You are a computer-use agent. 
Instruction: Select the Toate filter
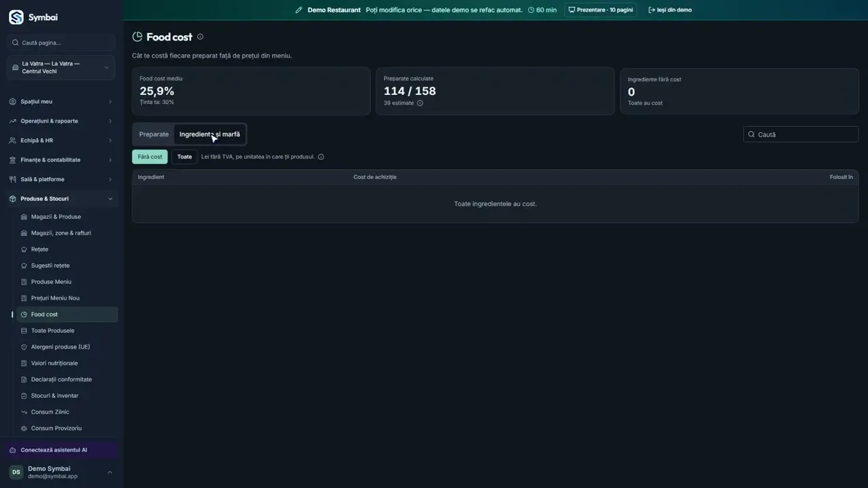(184, 157)
